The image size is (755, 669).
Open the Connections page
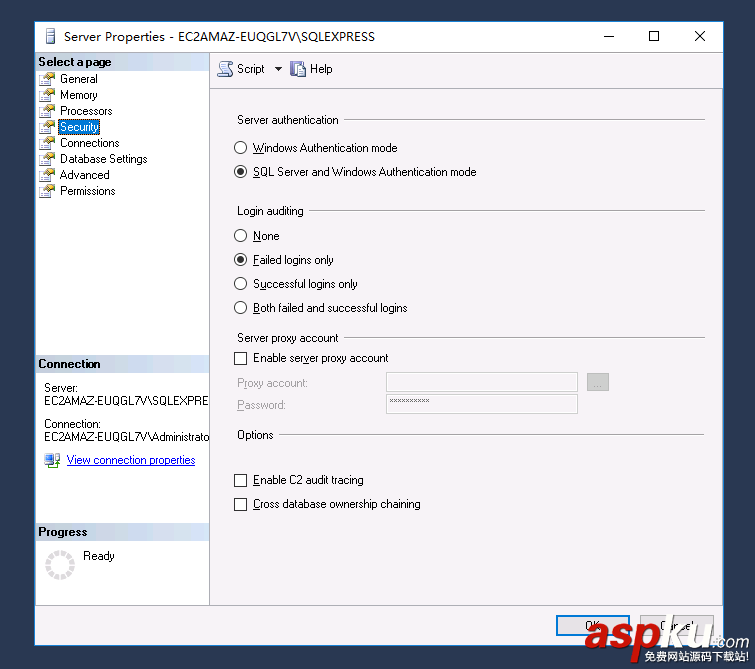(90, 143)
